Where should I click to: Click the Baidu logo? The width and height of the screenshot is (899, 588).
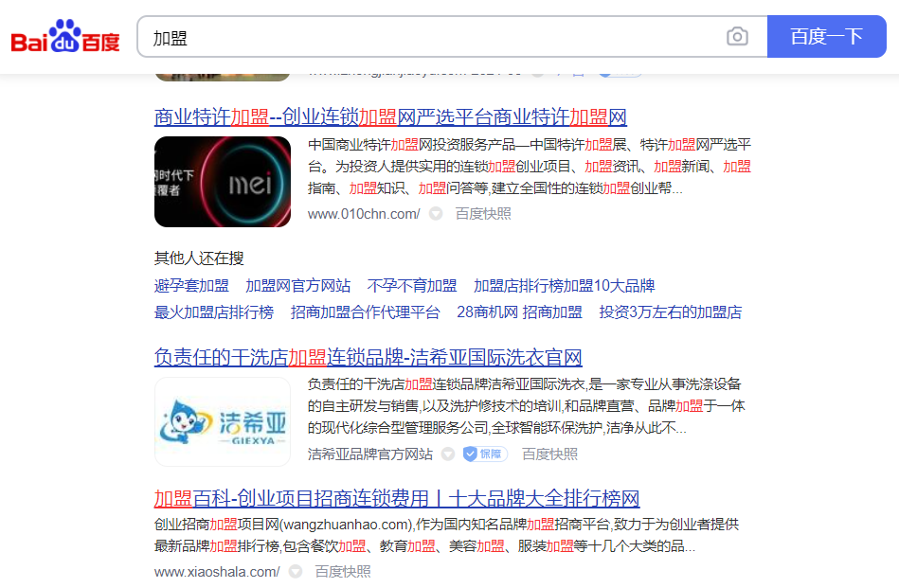click(x=65, y=38)
